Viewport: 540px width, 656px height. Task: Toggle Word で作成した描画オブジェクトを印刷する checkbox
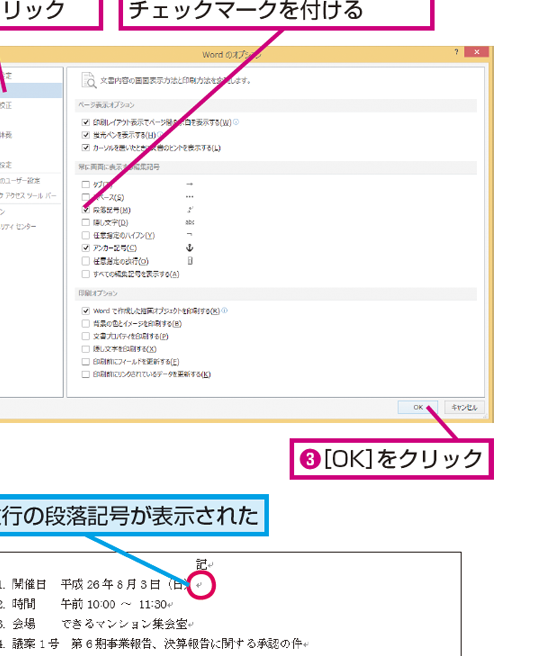86,311
